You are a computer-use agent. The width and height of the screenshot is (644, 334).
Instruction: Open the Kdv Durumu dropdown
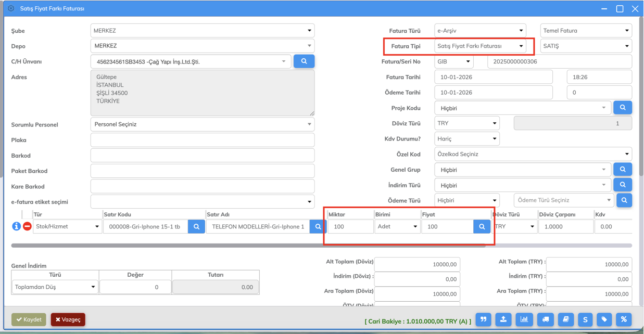point(466,139)
